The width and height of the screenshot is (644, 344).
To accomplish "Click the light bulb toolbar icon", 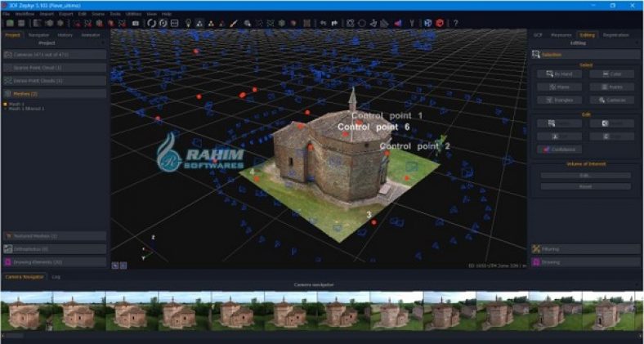I will click(187, 23).
